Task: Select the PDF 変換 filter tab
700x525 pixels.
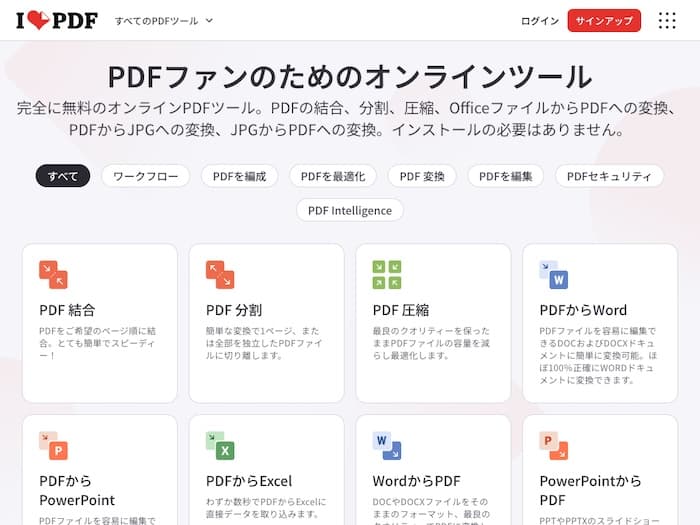Action: click(422, 176)
